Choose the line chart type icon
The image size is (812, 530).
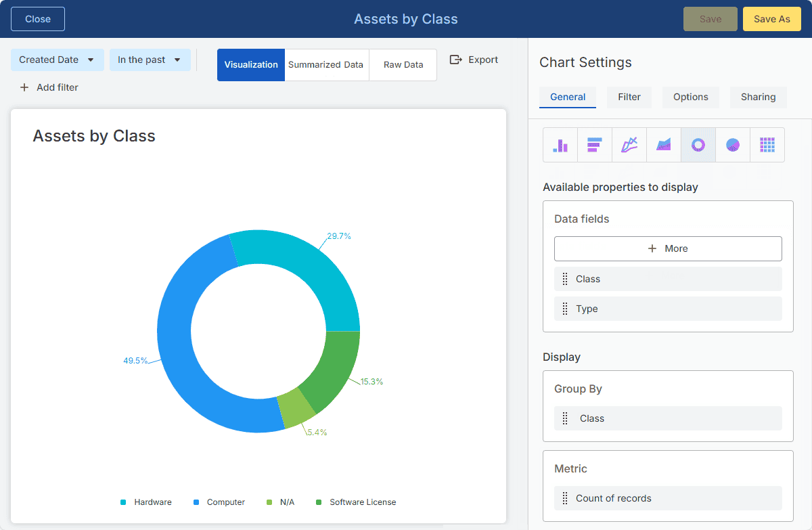[629, 145]
